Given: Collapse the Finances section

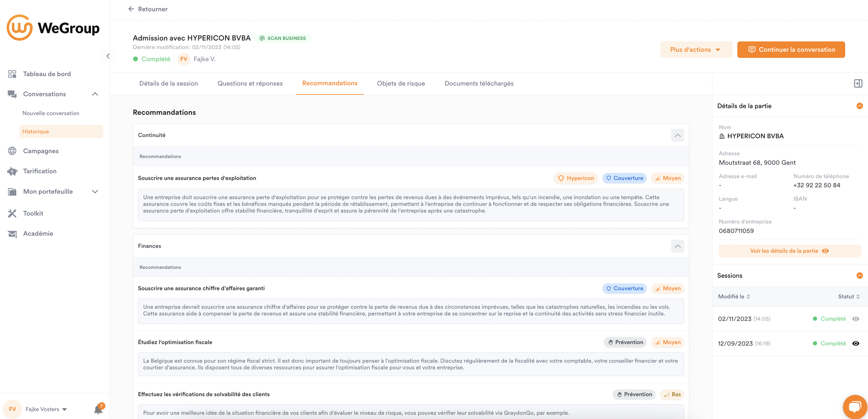Looking at the screenshot, I should tap(677, 246).
